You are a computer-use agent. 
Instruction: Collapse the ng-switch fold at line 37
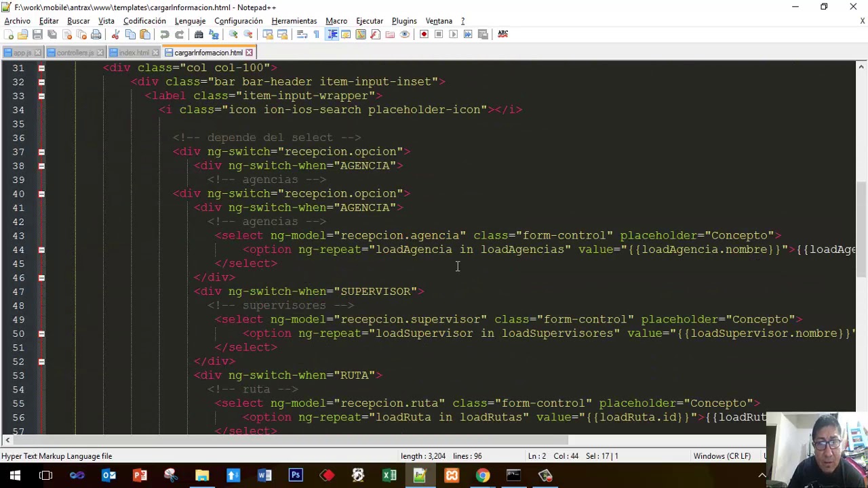(x=41, y=152)
